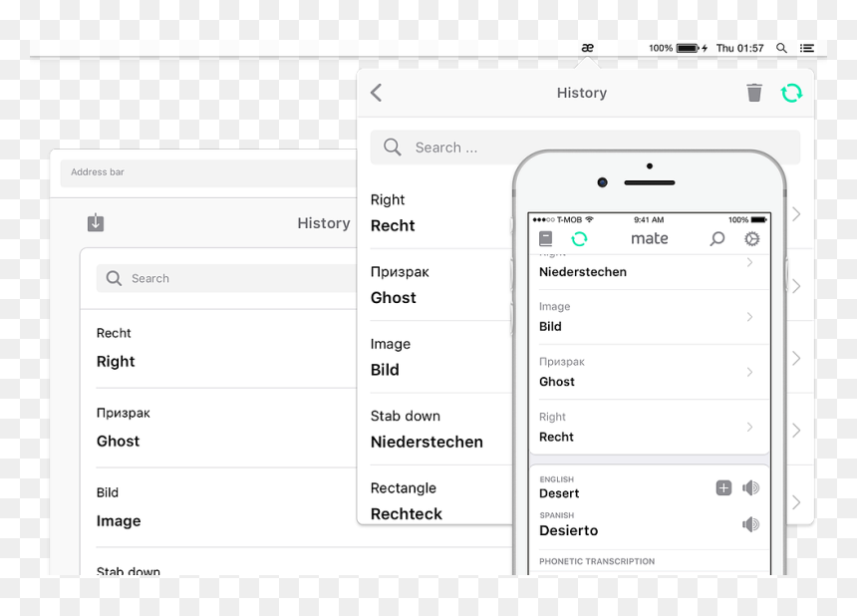The width and height of the screenshot is (857, 616).
Task: Expand the Image / Bild entry chevron in popup
Action: click(796, 358)
